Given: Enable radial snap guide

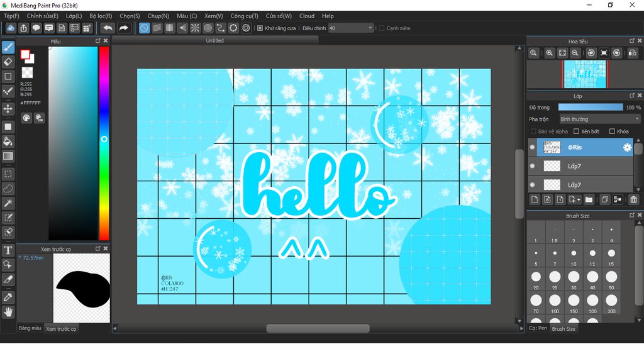Looking at the screenshot, I should click(x=195, y=28).
